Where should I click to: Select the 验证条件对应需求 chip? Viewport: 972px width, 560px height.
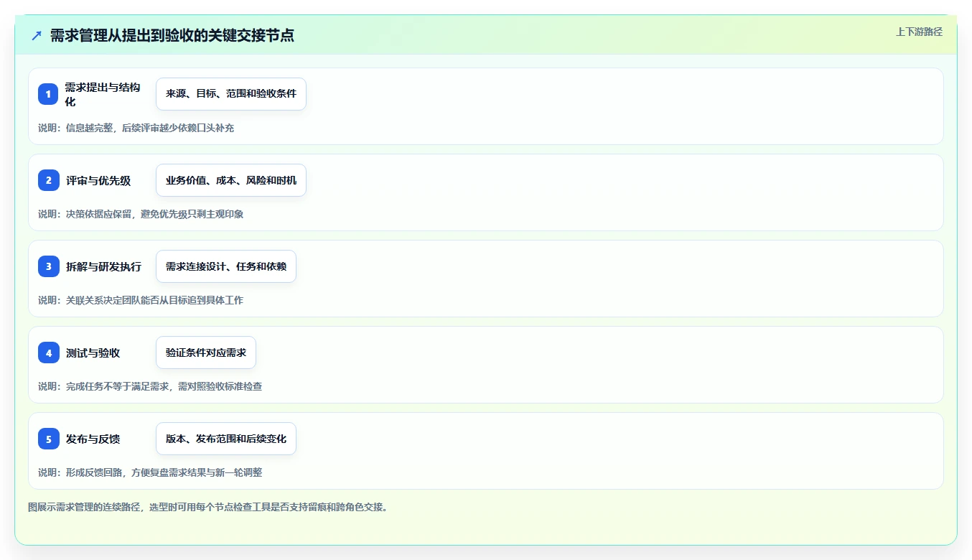pyautogui.click(x=206, y=353)
